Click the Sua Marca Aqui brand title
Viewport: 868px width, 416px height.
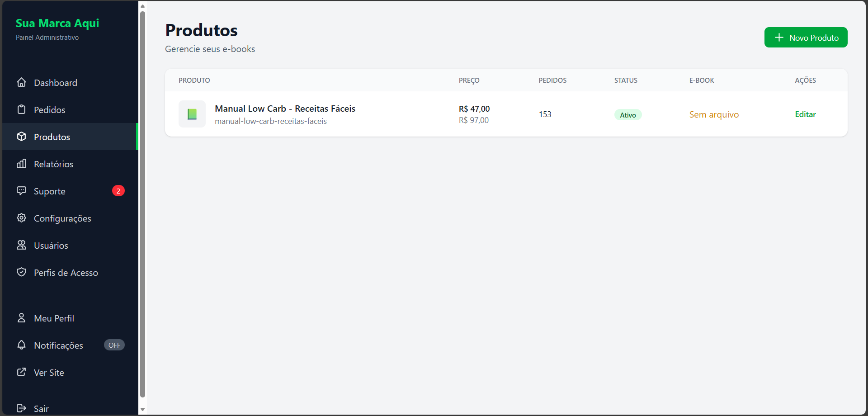tap(57, 23)
